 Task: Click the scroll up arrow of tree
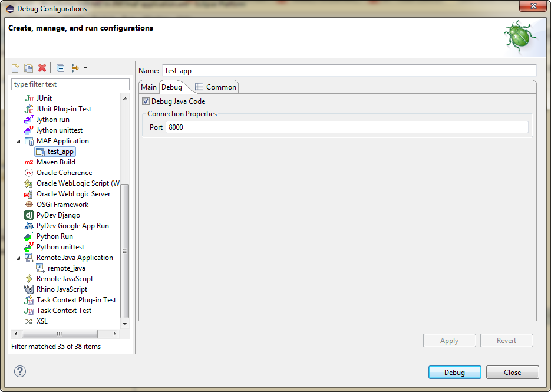point(125,98)
